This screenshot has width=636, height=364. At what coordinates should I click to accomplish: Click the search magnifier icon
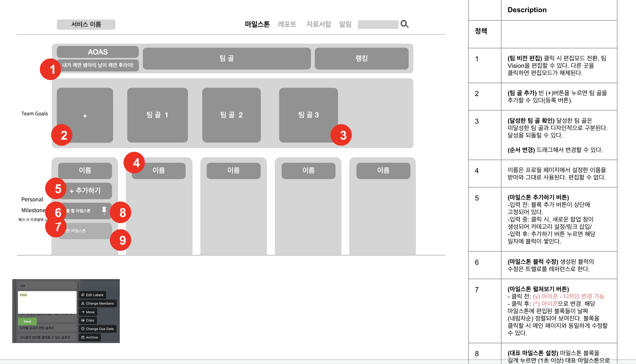[x=404, y=24]
